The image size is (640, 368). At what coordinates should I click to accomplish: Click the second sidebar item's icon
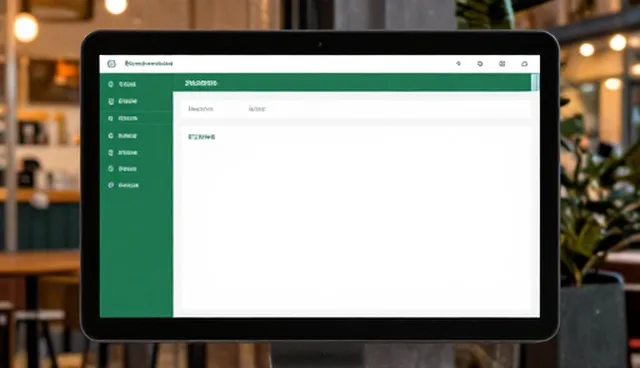click(111, 101)
